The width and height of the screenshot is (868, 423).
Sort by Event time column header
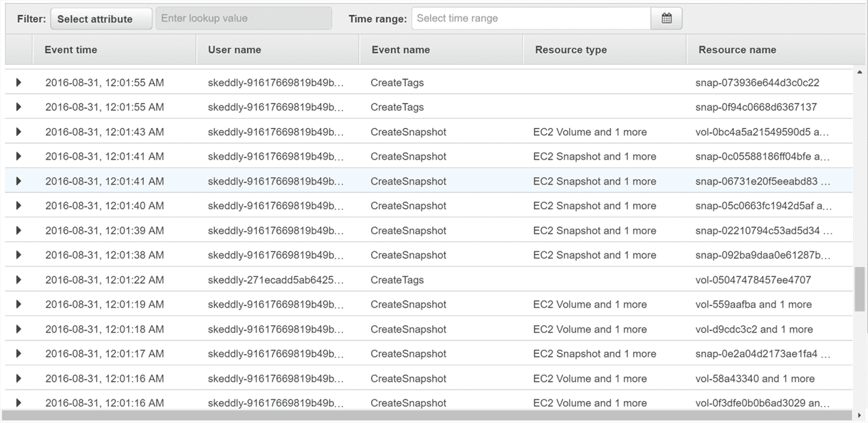tap(71, 50)
